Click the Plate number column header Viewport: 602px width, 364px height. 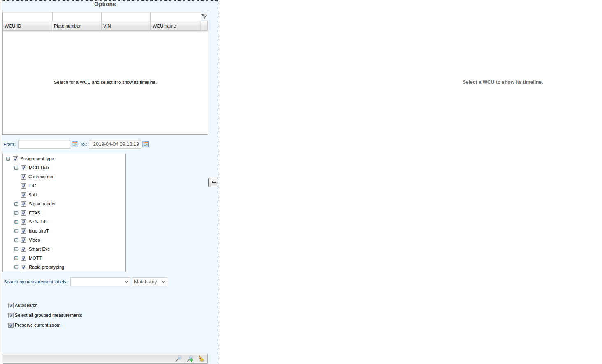tap(76, 26)
